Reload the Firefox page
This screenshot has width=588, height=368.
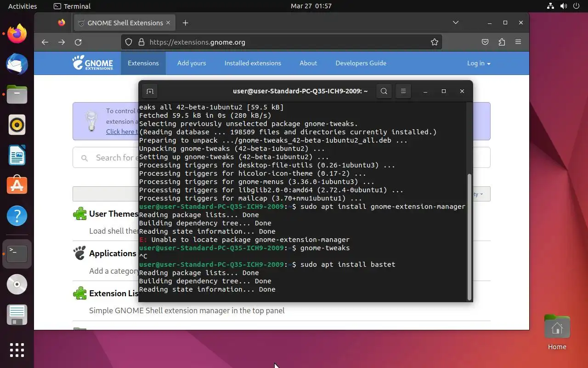[x=78, y=42]
